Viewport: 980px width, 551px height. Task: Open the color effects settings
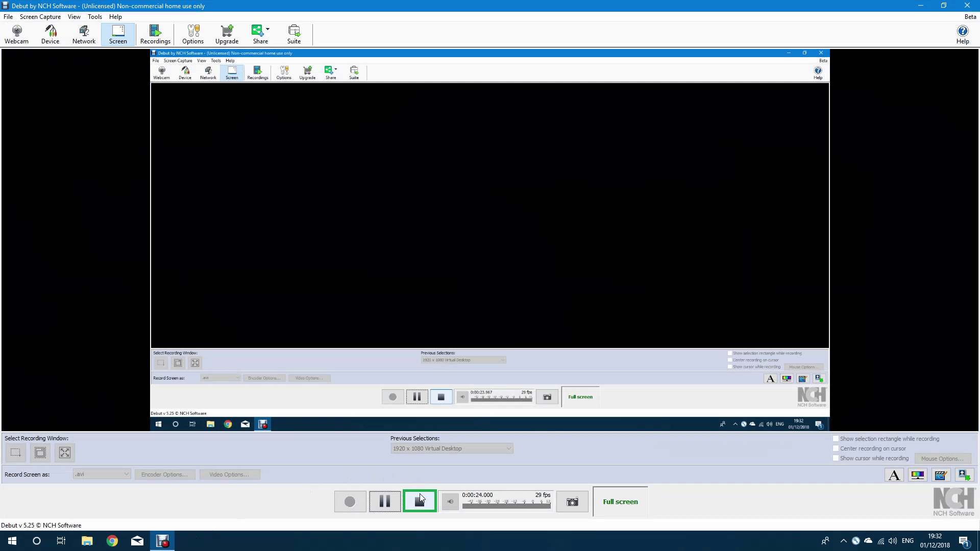point(918,475)
